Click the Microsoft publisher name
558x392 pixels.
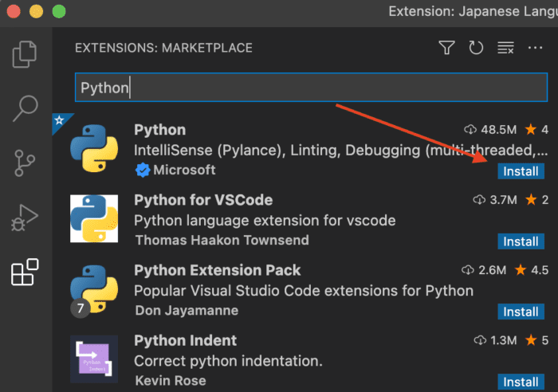click(184, 170)
